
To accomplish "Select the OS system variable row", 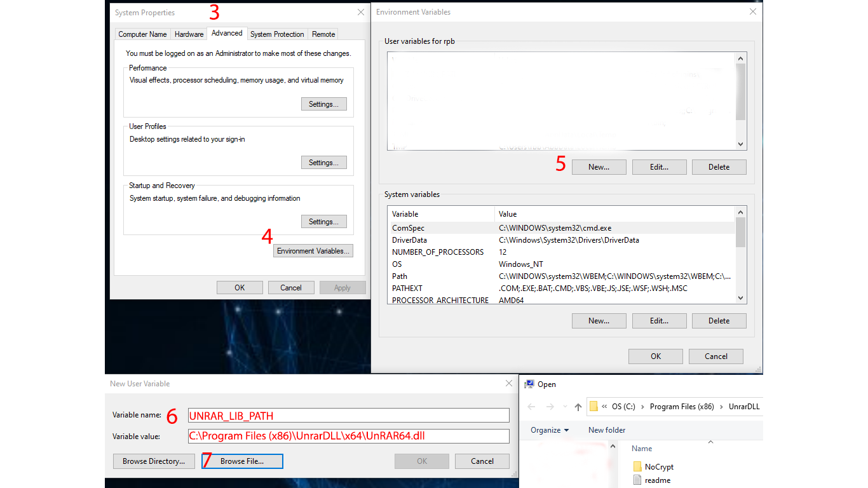I will point(561,264).
